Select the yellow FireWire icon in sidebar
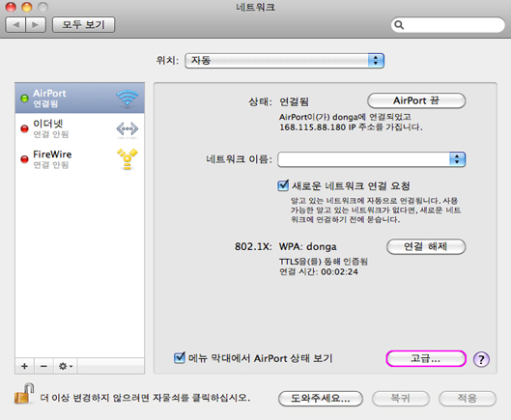The height and width of the screenshot is (420, 511). pos(128,159)
